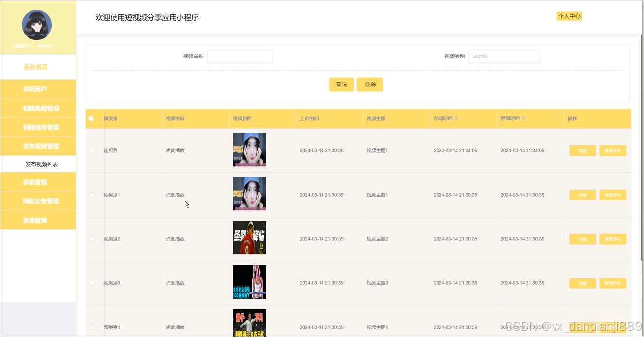Screen dimensions: 644x337
Task: Click the admin avatar picture
Action: [37, 25]
